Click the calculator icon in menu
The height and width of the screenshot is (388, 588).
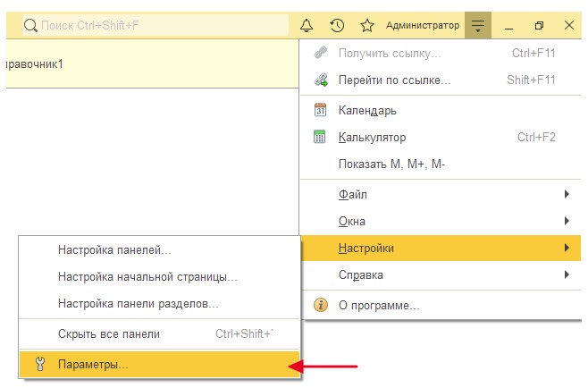tap(321, 138)
